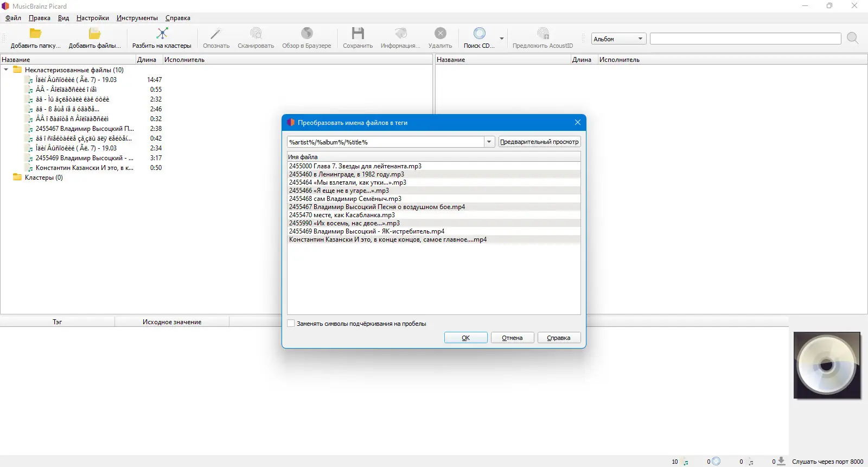Click the Cluster (Разбить на кластеры) icon
The height and width of the screenshot is (467, 868).
coord(162,34)
